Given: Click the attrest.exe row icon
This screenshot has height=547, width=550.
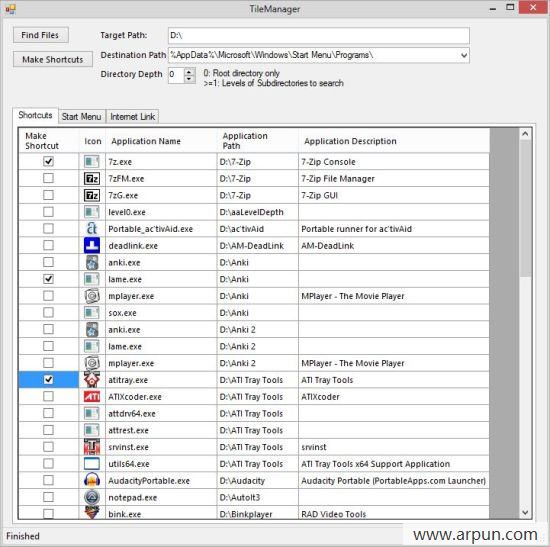Looking at the screenshot, I should click(92, 430).
